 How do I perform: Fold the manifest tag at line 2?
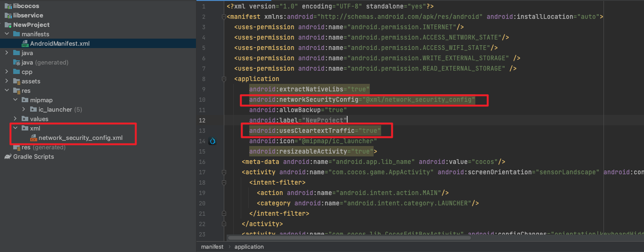click(x=223, y=17)
